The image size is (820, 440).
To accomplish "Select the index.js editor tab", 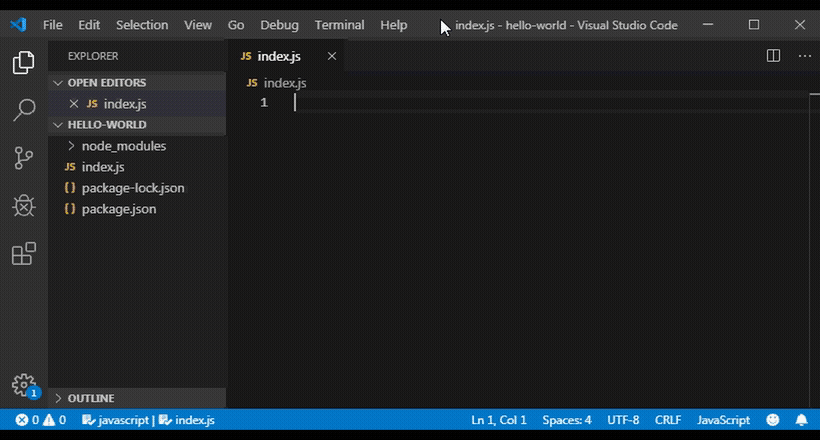I will [x=287, y=56].
